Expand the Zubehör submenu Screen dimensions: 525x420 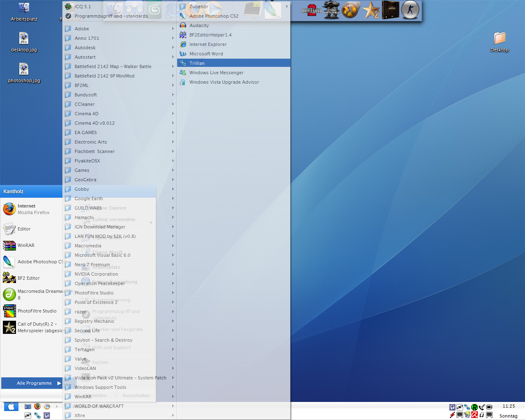coord(234,7)
